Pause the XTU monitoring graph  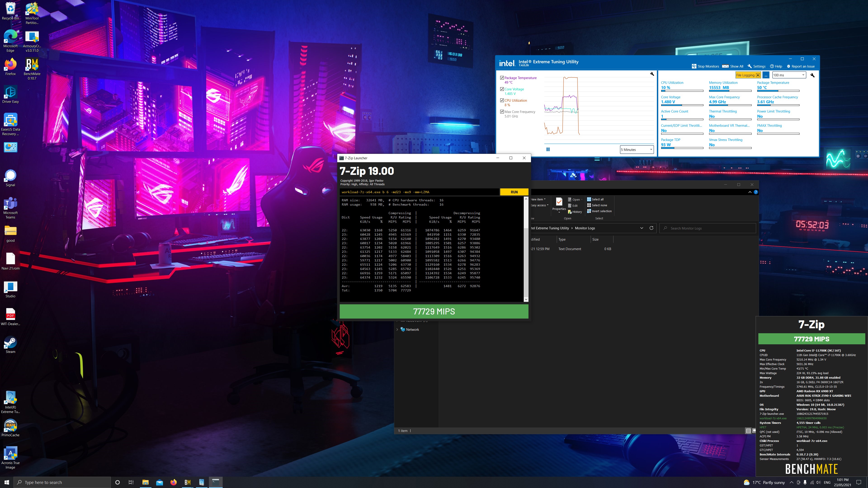coord(548,150)
